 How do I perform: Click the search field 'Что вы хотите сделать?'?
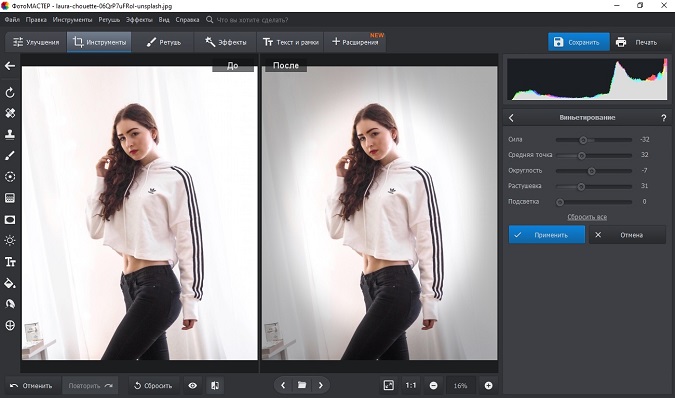[252, 20]
